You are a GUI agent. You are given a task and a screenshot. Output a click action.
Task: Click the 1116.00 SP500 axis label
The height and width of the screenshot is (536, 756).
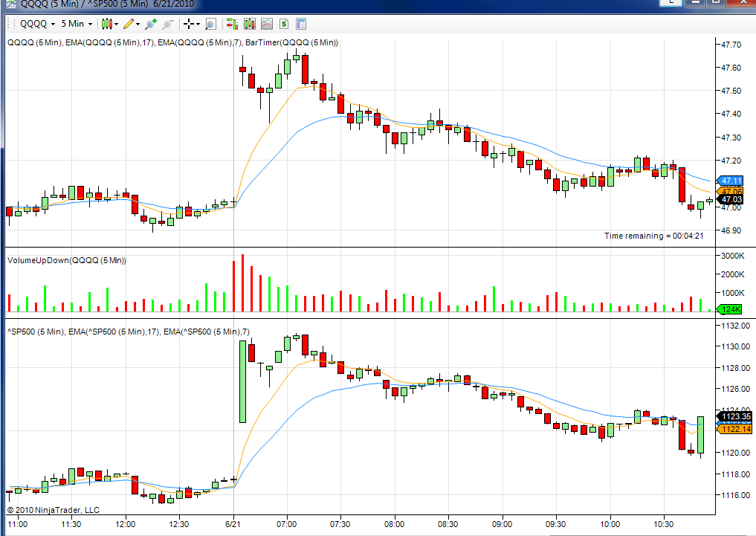pyautogui.click(x=735, y=495)
